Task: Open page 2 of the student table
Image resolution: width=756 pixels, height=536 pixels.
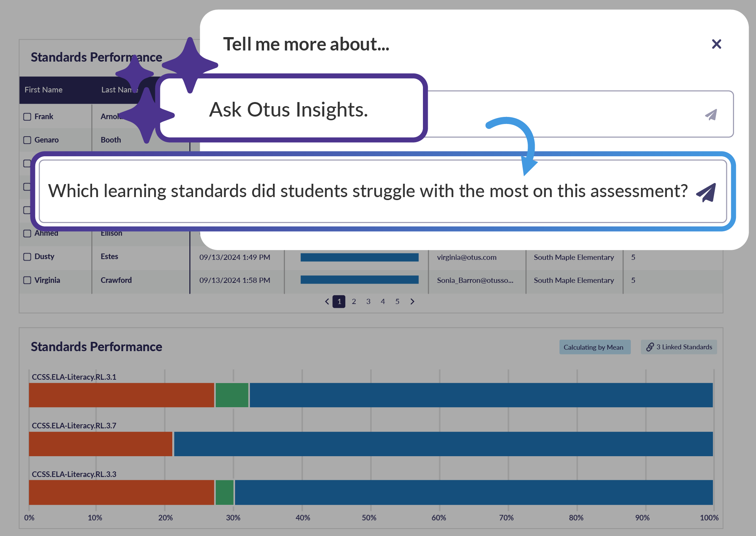Action: click(x=354, y=301)
